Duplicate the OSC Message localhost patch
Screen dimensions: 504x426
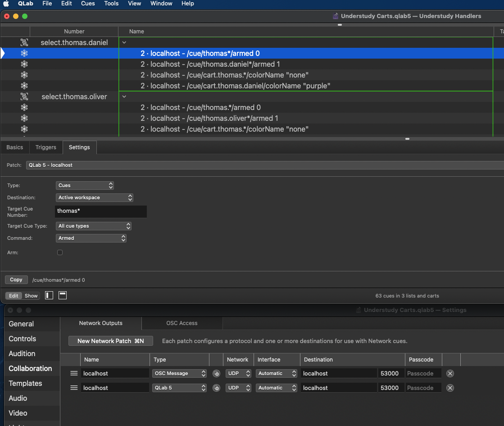216,373
